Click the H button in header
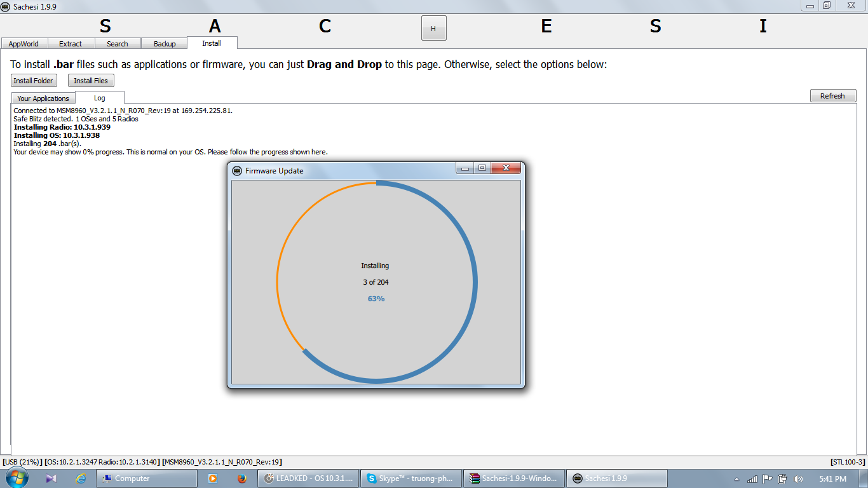Image resolution: width=868 pixels, height=488 pixels. (x=433, y=29)
